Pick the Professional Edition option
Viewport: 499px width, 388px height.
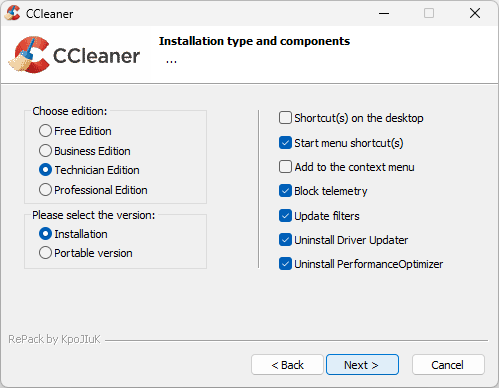tap(45, 190)
